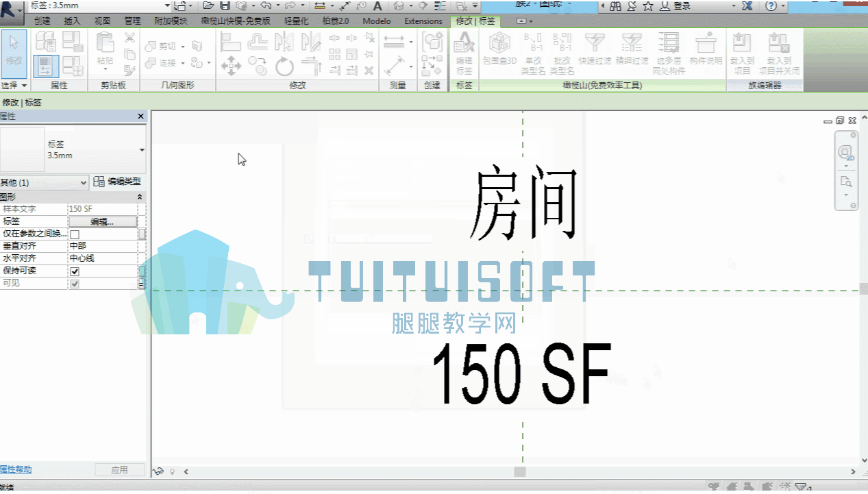Viewport: 868px width, 494px height.
Task: Uncheck the 保持可读 checkbox
Action: pos(75,271)
